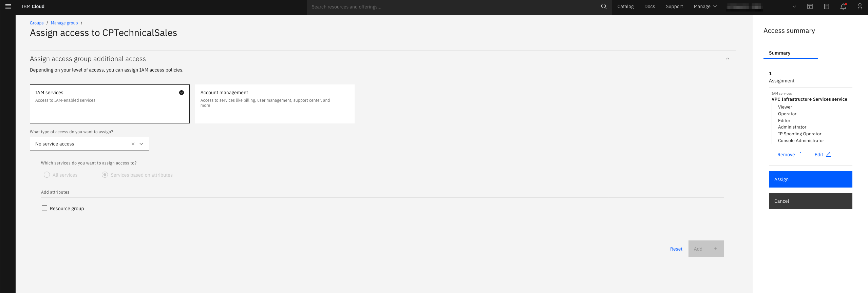This screenshot has width=868, height=293.
Task: Click the Remove link in summary
Action: click(x=786, y=155)
